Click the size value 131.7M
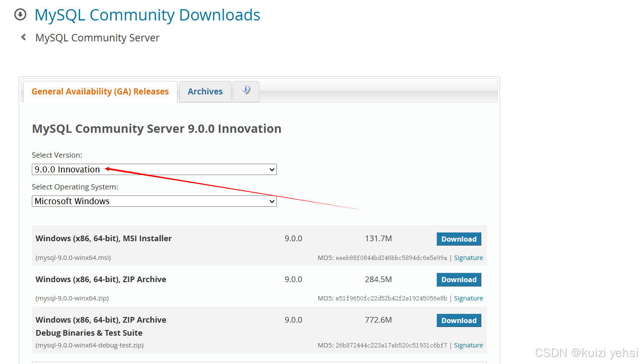Screen dimensions: 640x364 (378, 239)
